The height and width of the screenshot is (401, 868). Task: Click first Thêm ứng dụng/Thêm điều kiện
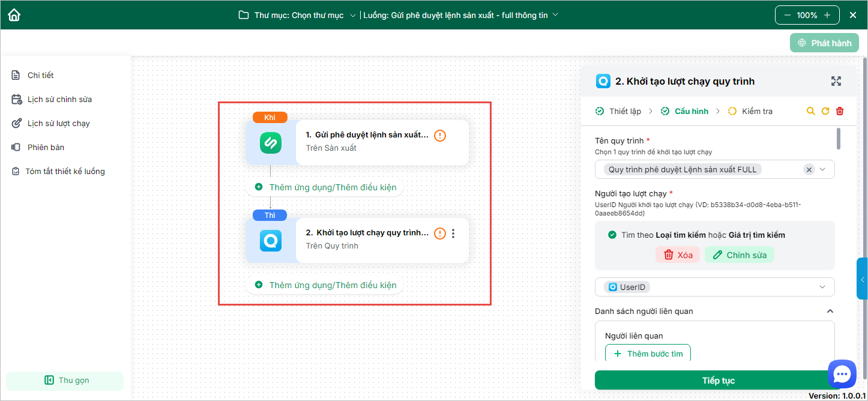click(x=325, y=187)
